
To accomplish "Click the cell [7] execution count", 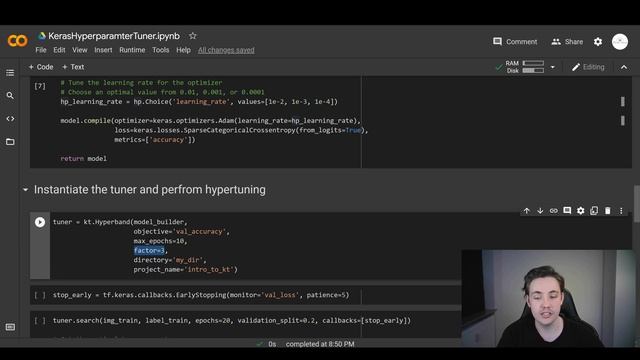I will [x=40, y=86].
